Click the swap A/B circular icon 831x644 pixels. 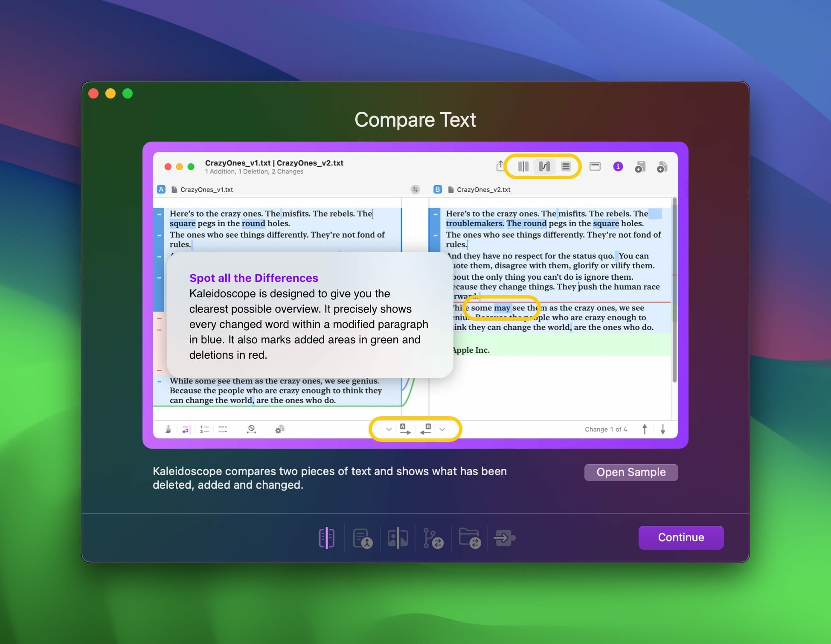[x=415, y=189]
